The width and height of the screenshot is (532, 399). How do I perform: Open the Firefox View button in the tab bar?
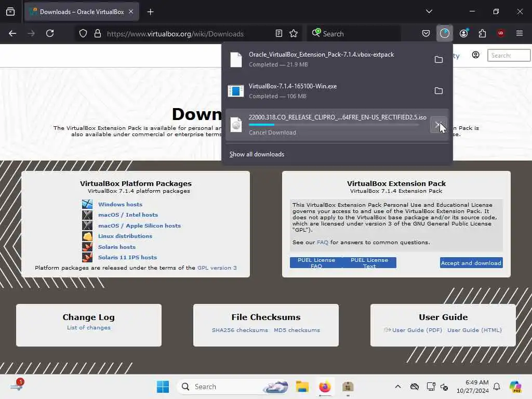(x=10, y=12)
